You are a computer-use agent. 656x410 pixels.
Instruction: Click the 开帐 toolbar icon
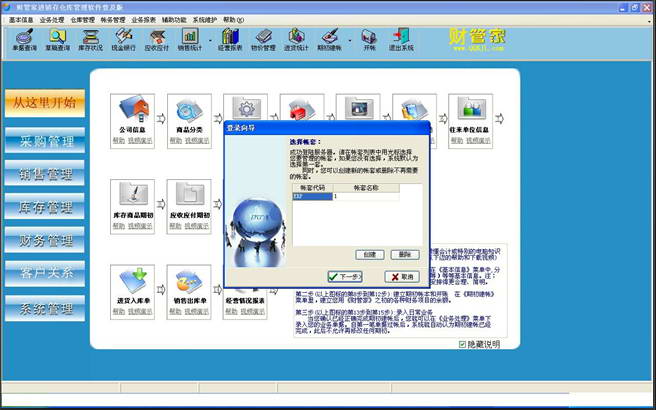[x=369, y=40]
